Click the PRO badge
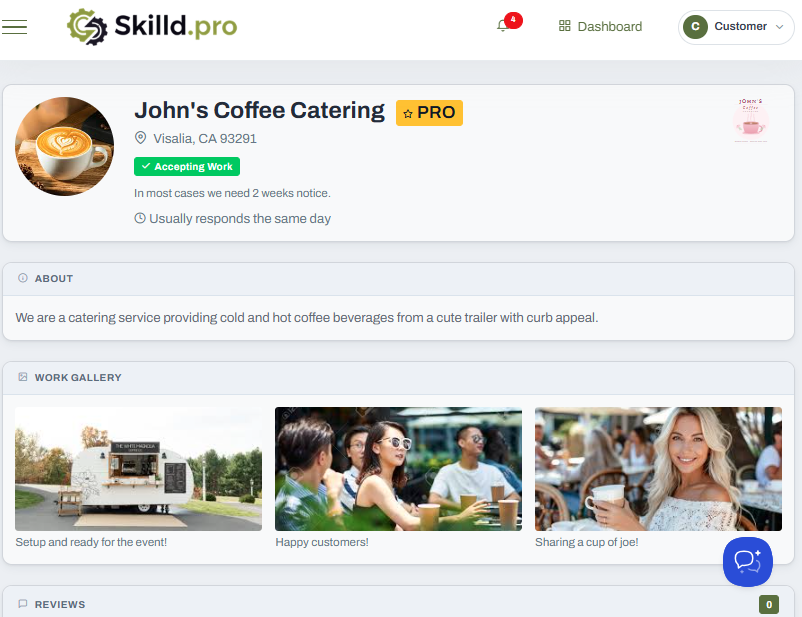The height and width of the screenshot is (617, 802). [x=429, y=113]
